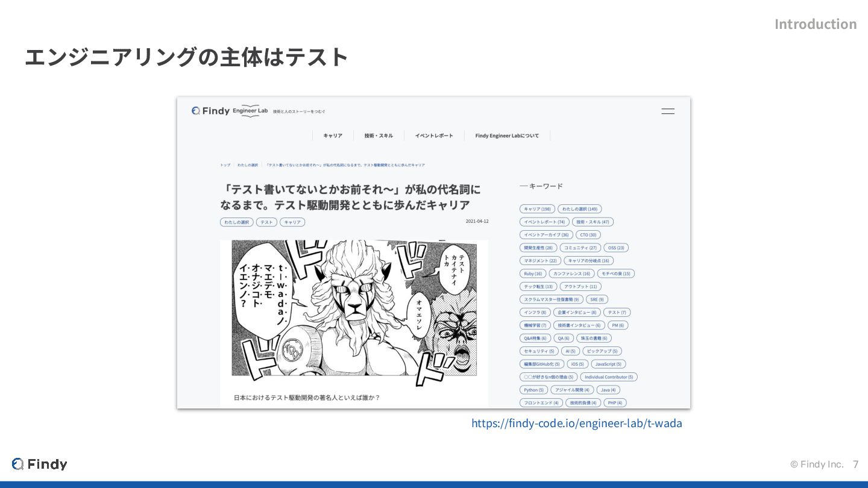Select the ○○が好きなn個の理由 (5) keyword tag
The height and width of the screenshot is (488, 868).
tap(549, 377)
